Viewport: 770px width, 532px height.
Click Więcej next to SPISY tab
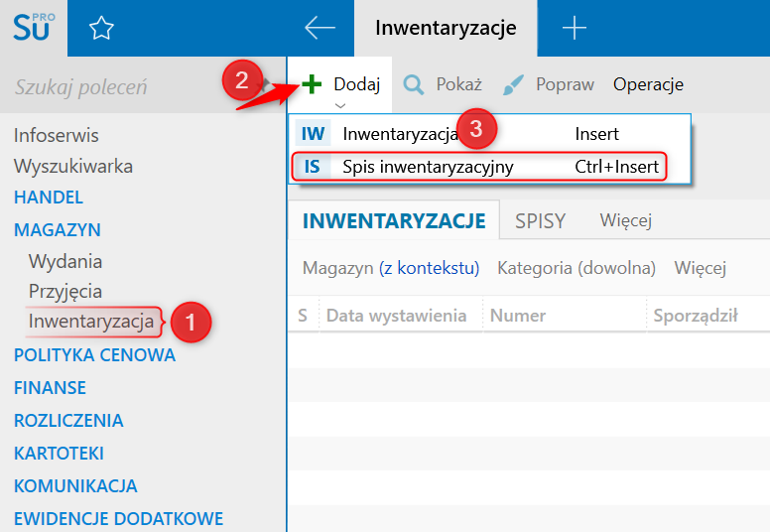pos(625,220)
